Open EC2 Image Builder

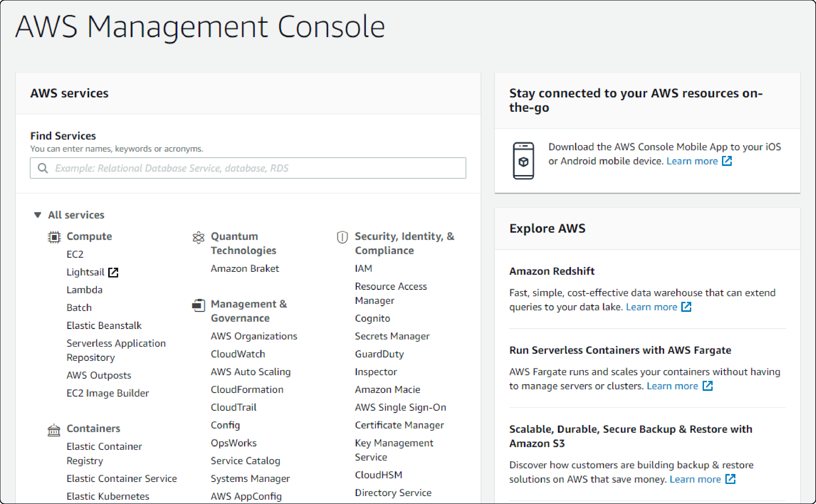point(108,393)
